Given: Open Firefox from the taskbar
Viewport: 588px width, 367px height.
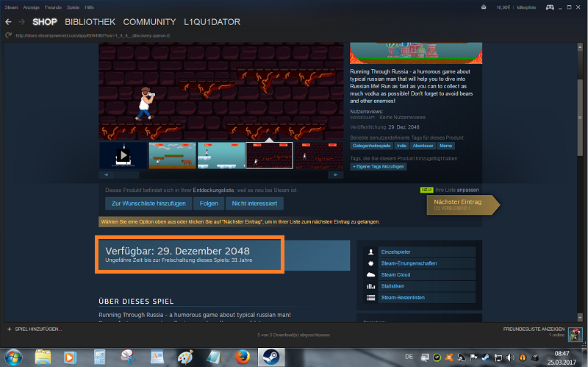Looking at the screenshot, I should click(243, 357).
